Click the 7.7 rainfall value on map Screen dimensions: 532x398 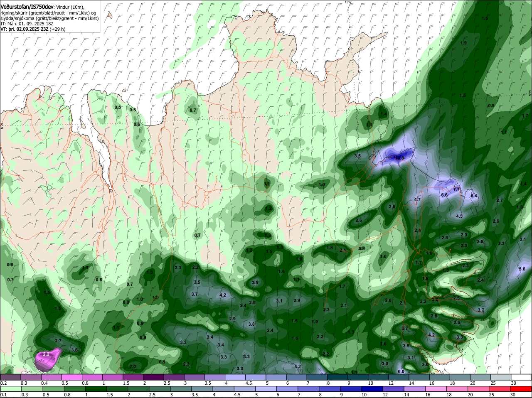click(456, 189)
